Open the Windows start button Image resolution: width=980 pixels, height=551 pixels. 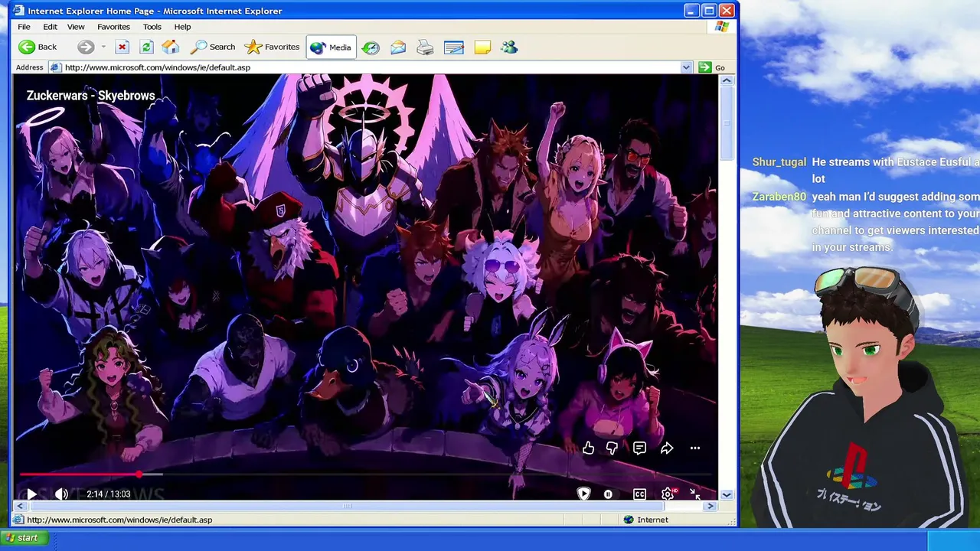click(23, 538)
